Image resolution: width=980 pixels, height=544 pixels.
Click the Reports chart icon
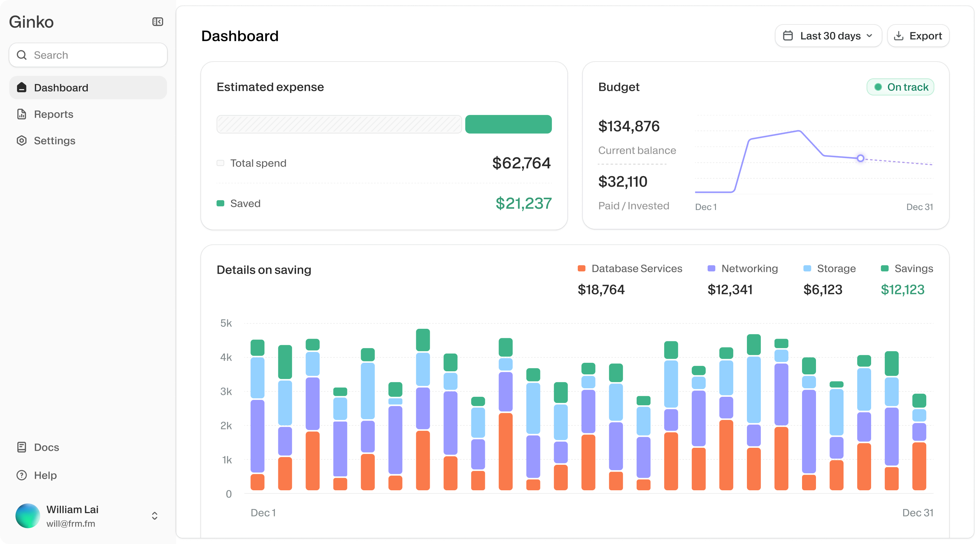(x=22, y=114)
